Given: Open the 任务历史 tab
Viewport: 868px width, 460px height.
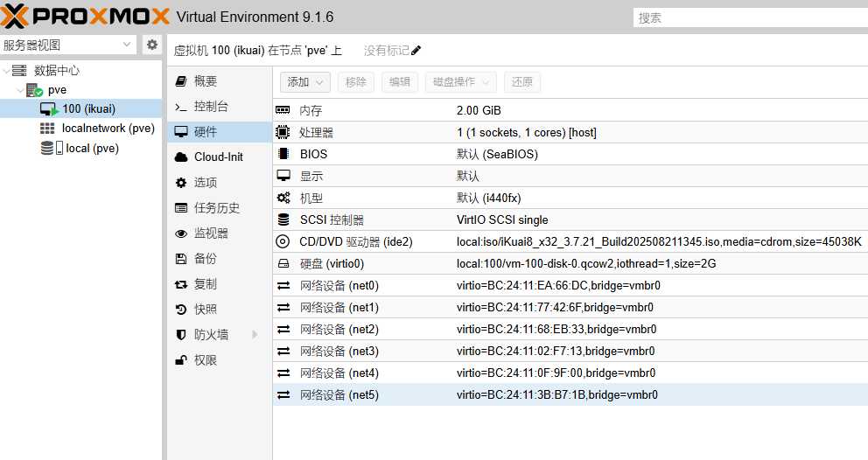Looking at the screenshot, I should pos(220,208).
